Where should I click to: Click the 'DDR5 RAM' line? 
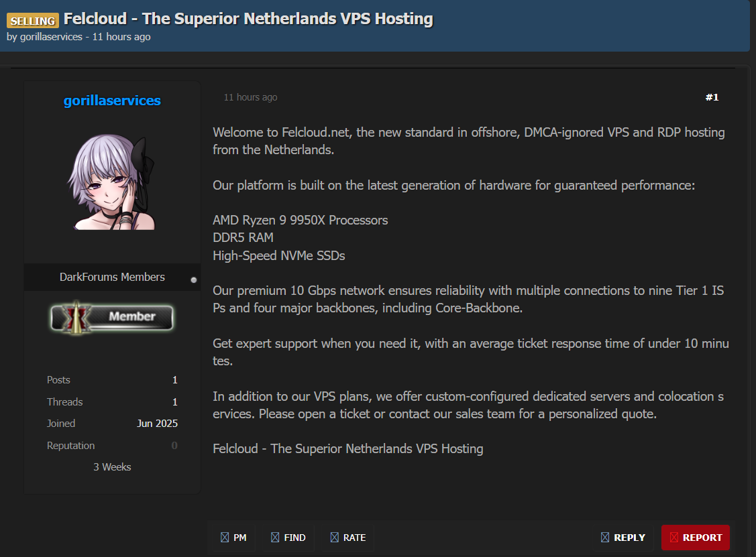pos(243,237)
